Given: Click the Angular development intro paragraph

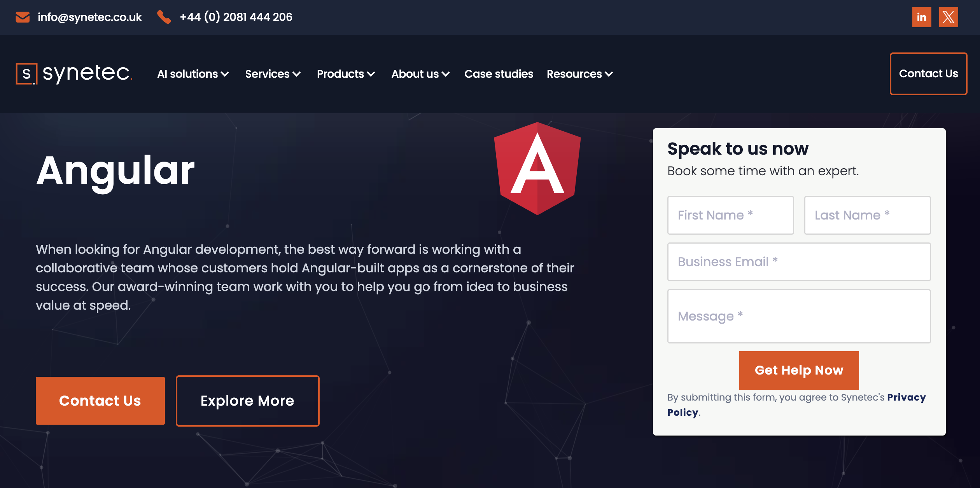Looking at the screenshot, I should pyautogui.click(x=305, y=277).
